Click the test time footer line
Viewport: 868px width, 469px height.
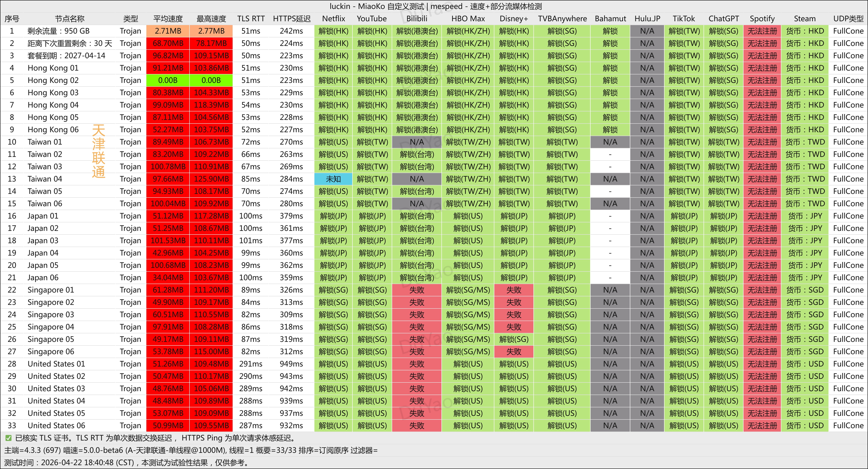coord(126,463)
